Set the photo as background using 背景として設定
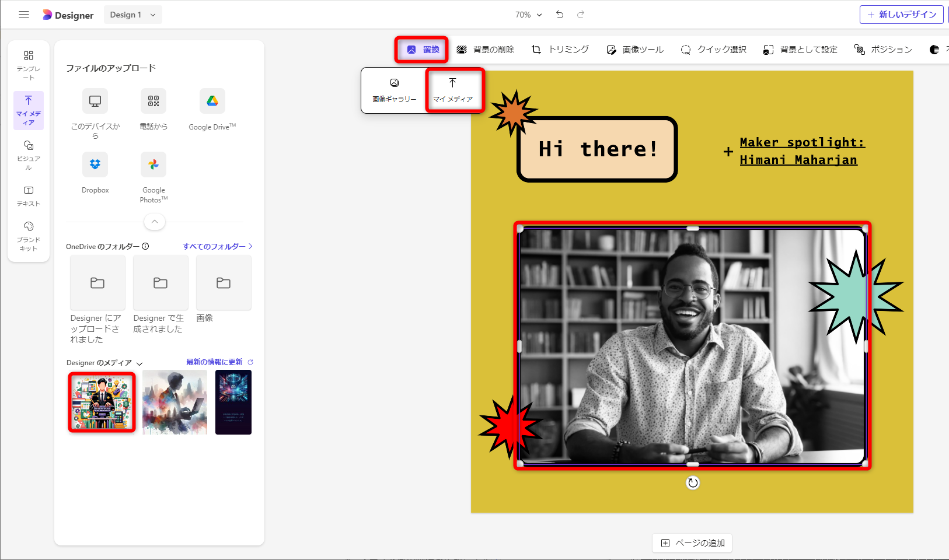The image size is (949, 560). click(x=800, y=50)
